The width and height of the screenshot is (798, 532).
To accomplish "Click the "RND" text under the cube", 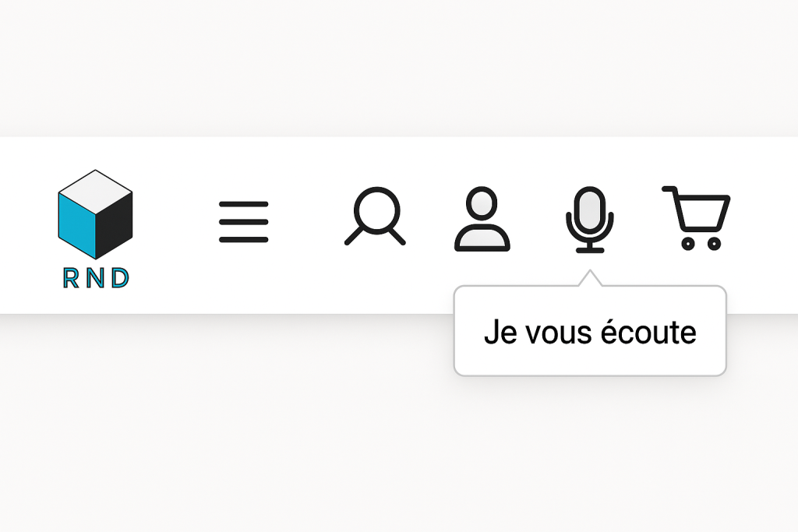I will click(96, 278).
